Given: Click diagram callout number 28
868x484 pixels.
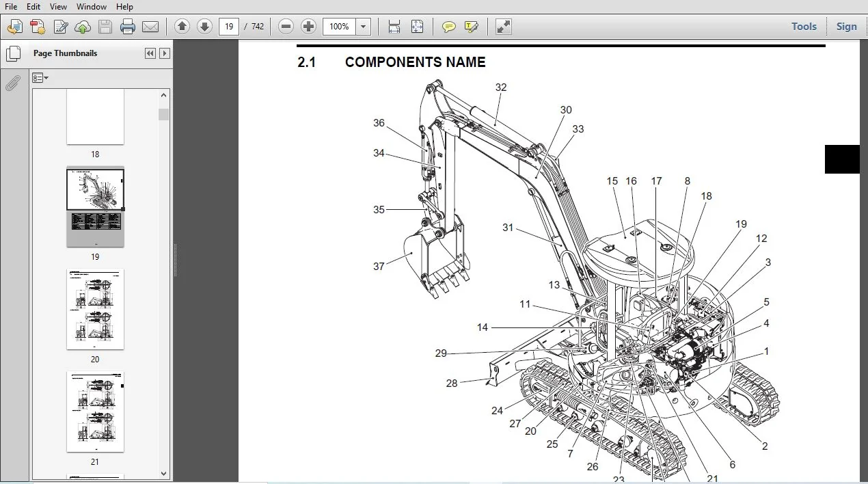Looking at the screenshot, I should 452,384.
